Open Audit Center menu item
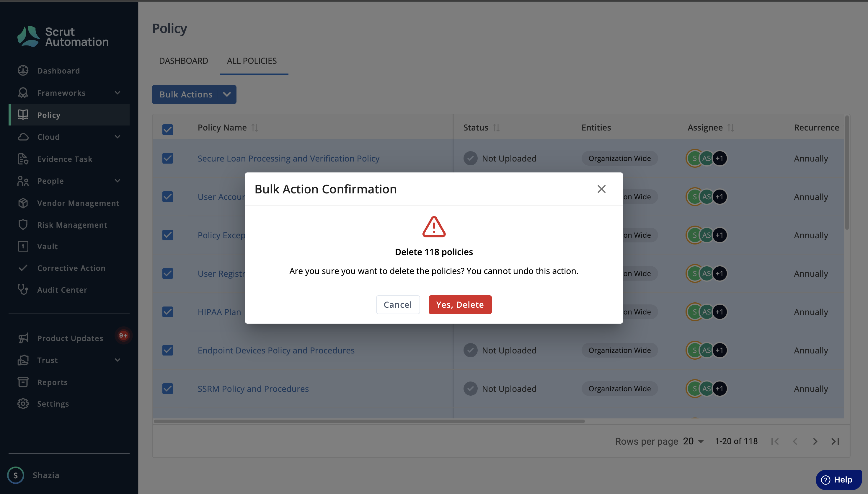 click(69, 290)
